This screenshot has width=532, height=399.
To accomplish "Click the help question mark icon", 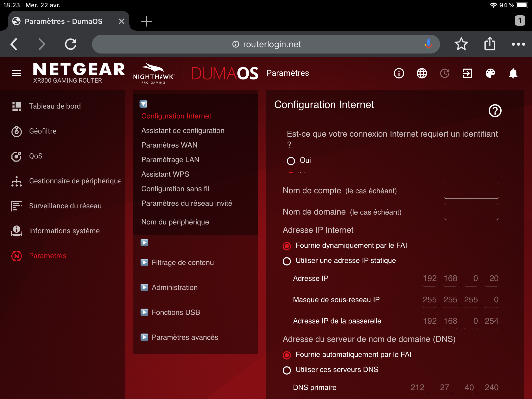I will [x=495, y=111].
